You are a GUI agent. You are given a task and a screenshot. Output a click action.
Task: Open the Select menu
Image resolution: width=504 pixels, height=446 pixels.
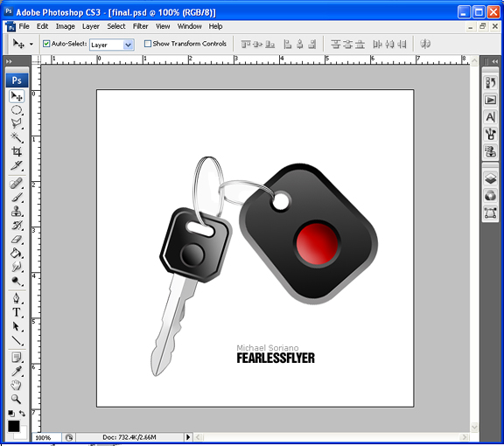point(116,26)
